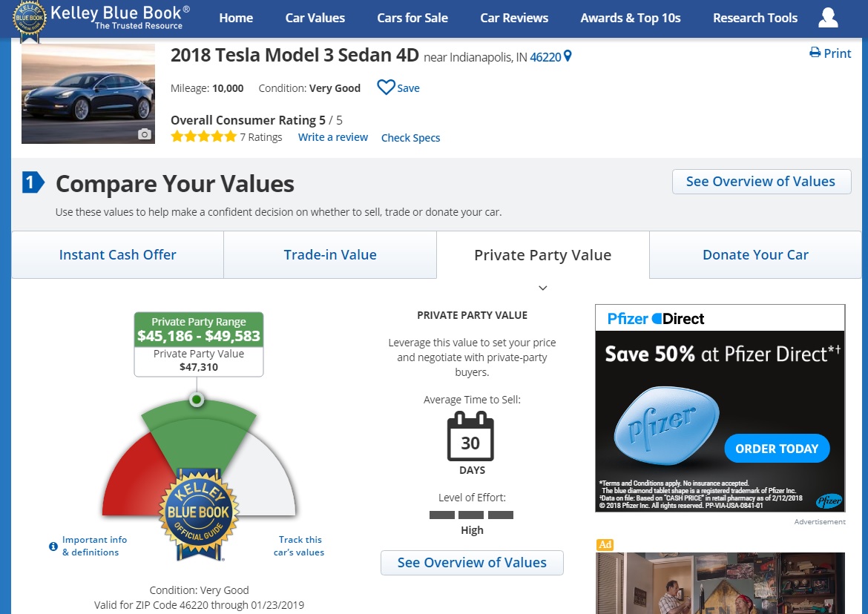Screen dimensions: 868x614
Task: Open photos via camera icon on car image
Action: tap(145, 134)
